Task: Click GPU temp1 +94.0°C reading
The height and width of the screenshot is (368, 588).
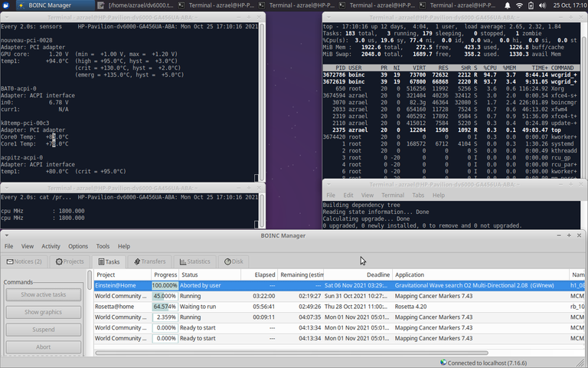Action: (x=57, y=61)
